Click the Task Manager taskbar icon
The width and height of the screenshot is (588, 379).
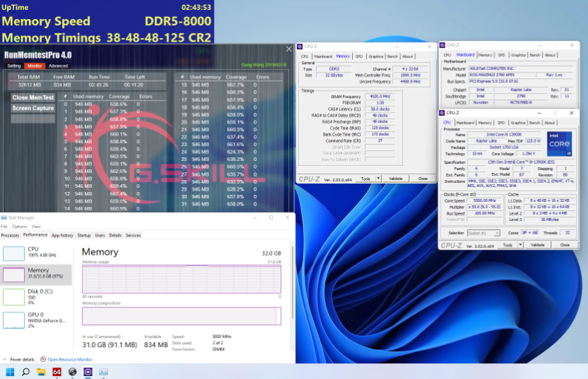point(103,372)
